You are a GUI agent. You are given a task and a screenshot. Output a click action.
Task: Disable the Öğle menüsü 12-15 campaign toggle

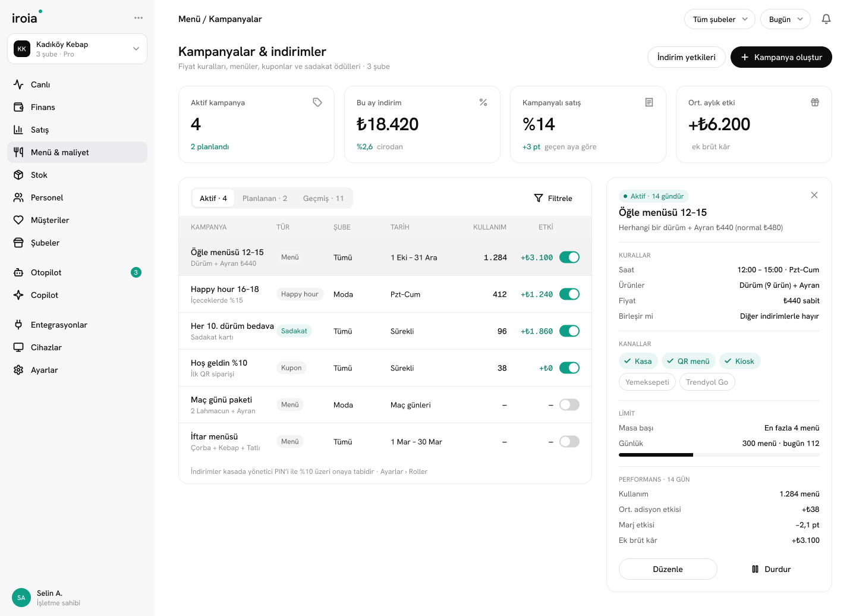pos(569,257)
